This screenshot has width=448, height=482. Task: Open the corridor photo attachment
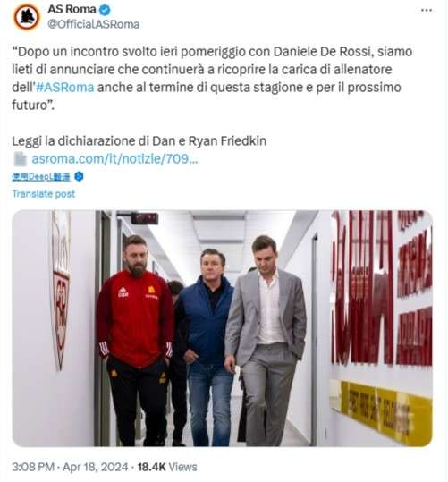222,328
